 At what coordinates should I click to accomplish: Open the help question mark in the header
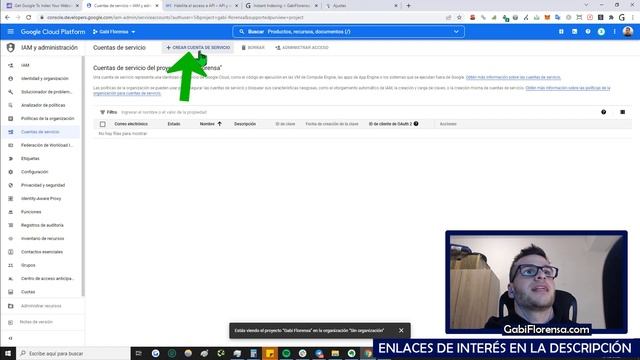pos(588,31)
